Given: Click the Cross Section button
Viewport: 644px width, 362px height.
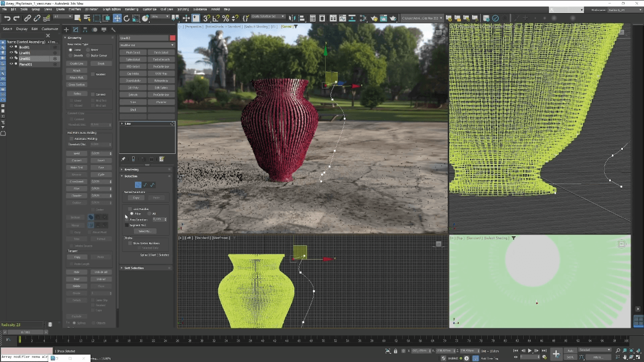Looking at the screenshot, I should (x=76, y=84).
